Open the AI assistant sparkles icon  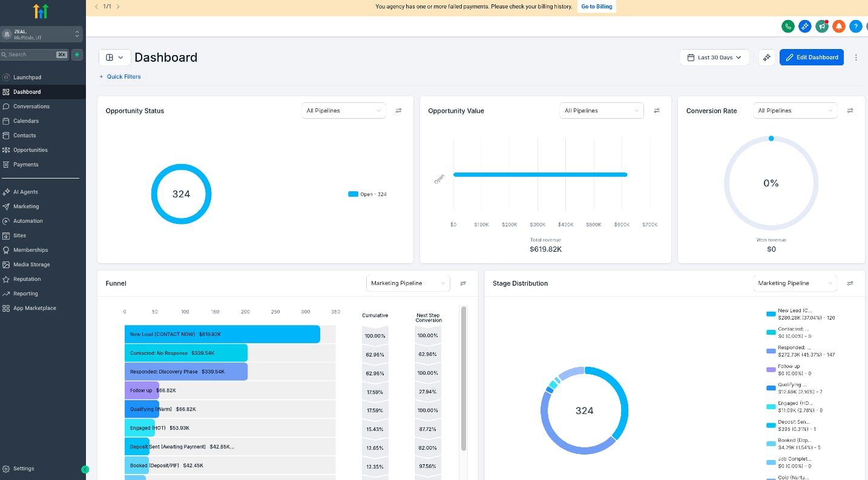[804, 26]
